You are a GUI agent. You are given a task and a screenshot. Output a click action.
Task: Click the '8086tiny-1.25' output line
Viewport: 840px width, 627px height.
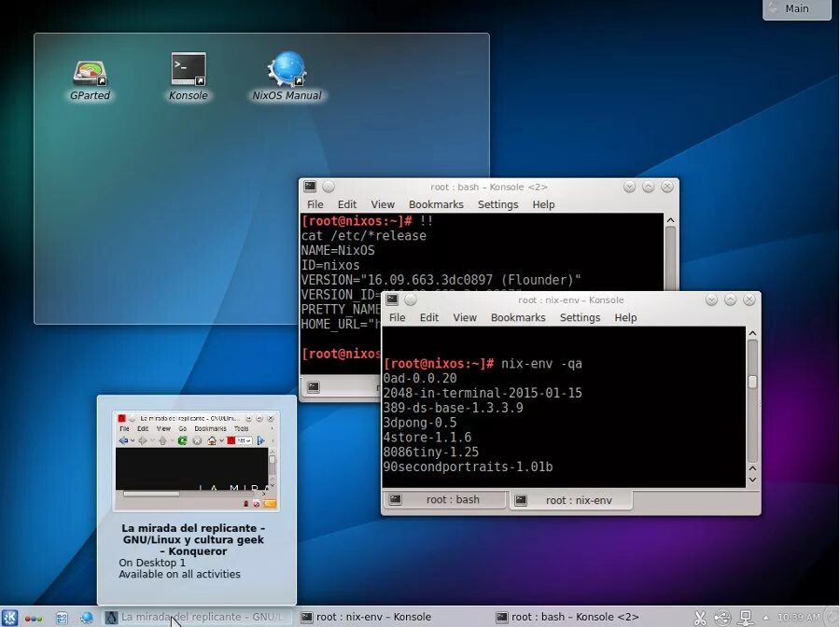coord(430,452)
